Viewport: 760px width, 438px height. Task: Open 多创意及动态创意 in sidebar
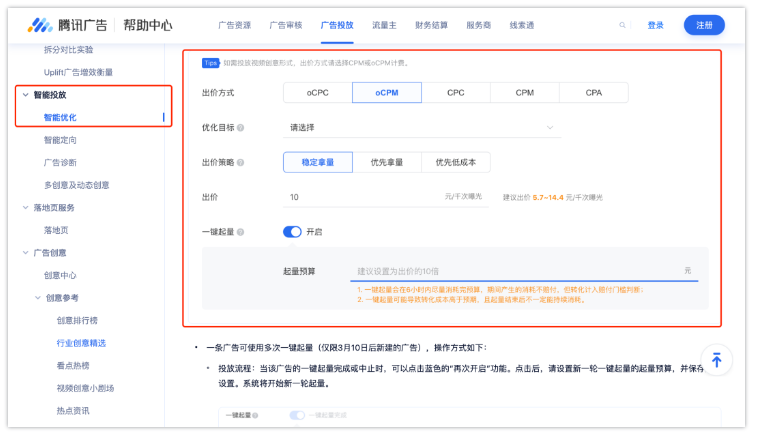(x=77, y=185)
